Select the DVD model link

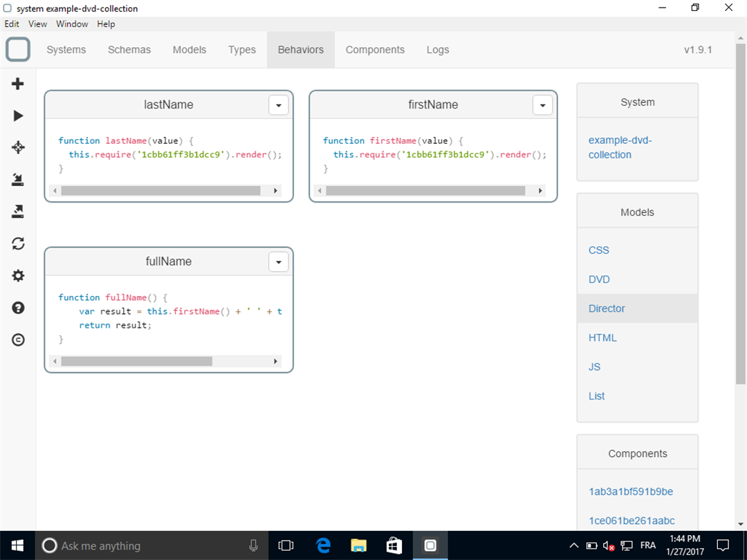(x=599, y=279)
